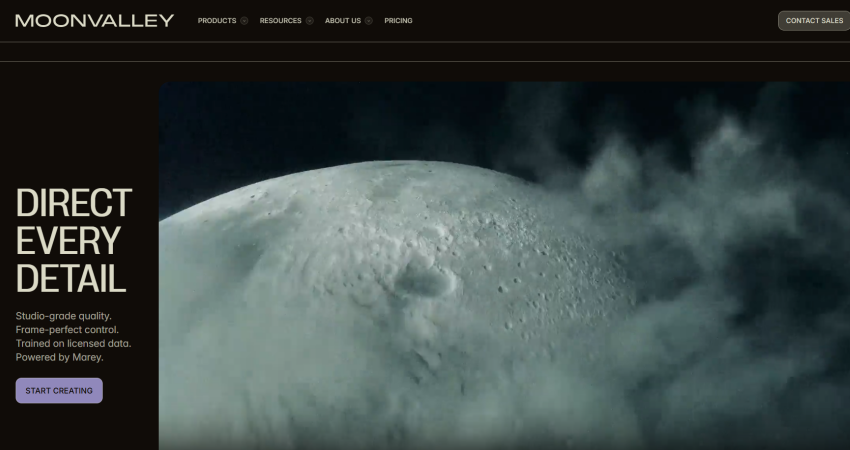The image size is (850, 450).
Task: Click the Frame-perfect control text line
Action: point(67,330)
